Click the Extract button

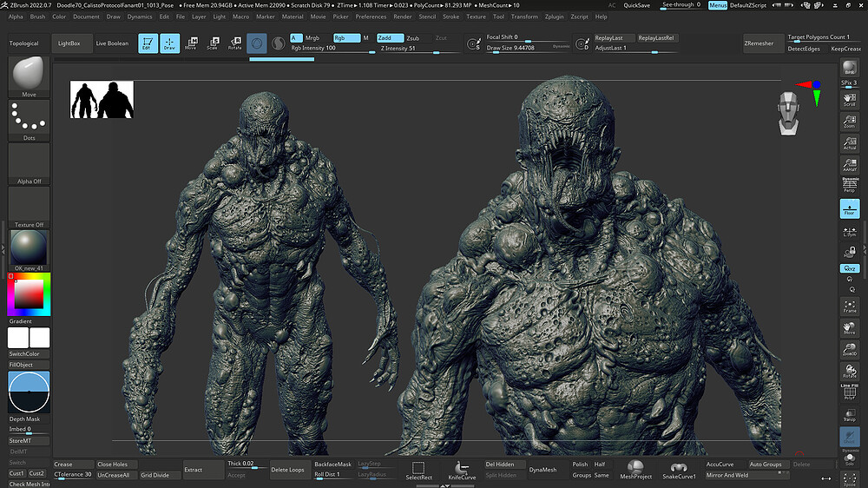(203, 470)
